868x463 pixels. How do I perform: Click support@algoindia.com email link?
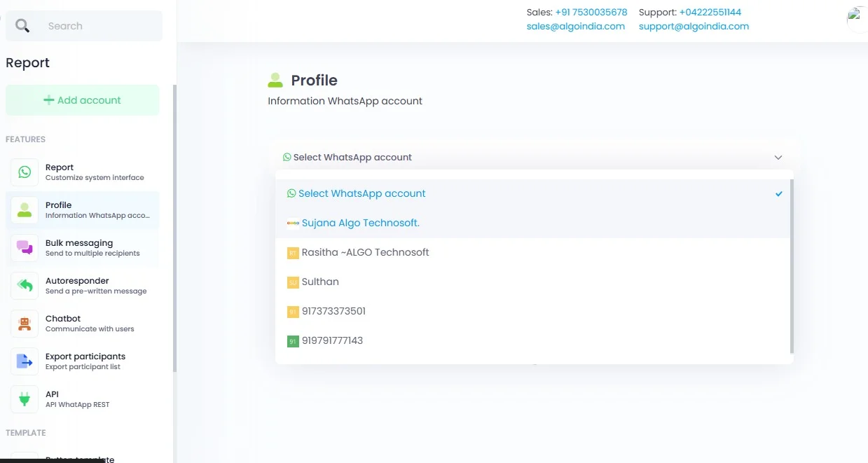(694, 26)
